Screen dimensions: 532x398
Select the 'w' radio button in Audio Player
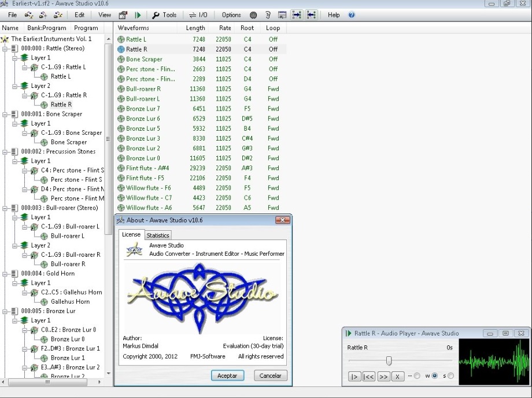pos(434,376)
